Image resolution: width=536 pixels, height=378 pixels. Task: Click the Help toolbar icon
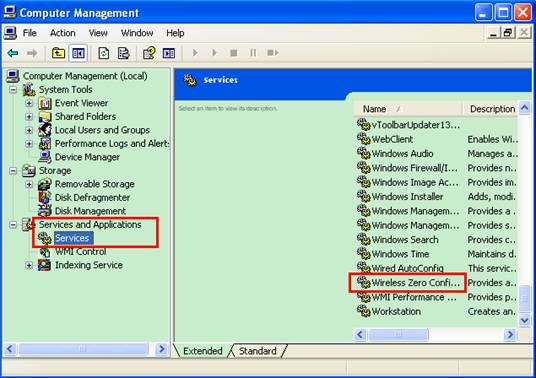[149, 53]
